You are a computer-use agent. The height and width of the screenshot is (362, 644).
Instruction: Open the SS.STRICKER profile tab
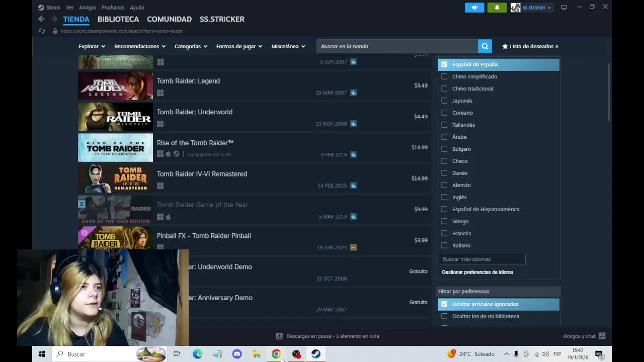tap(222, 19)
